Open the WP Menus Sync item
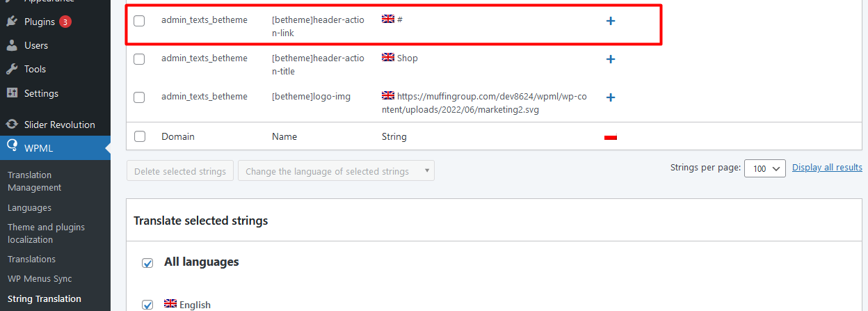868x311 pixels. click(40, 278)
